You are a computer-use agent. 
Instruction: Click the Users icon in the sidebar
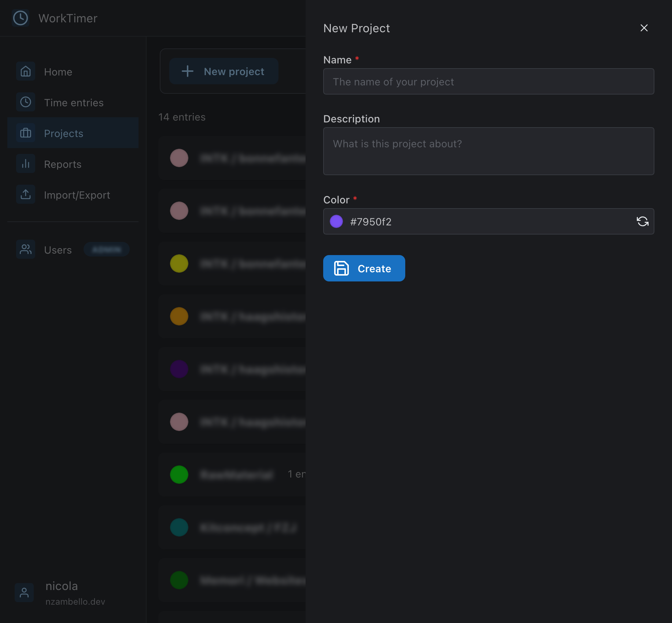tap(25, 249)
